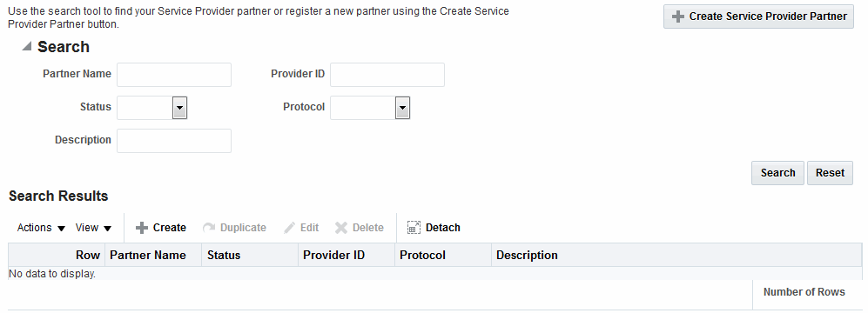
Task: Click the Delete X icon
Action: pyautogui.click(x=341, y=228)
